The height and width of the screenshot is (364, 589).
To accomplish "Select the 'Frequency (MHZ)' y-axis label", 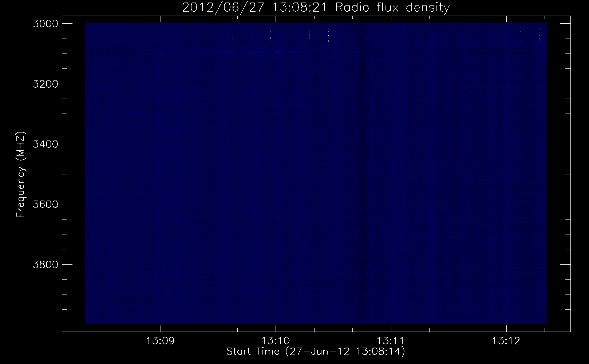I will 21,175.
